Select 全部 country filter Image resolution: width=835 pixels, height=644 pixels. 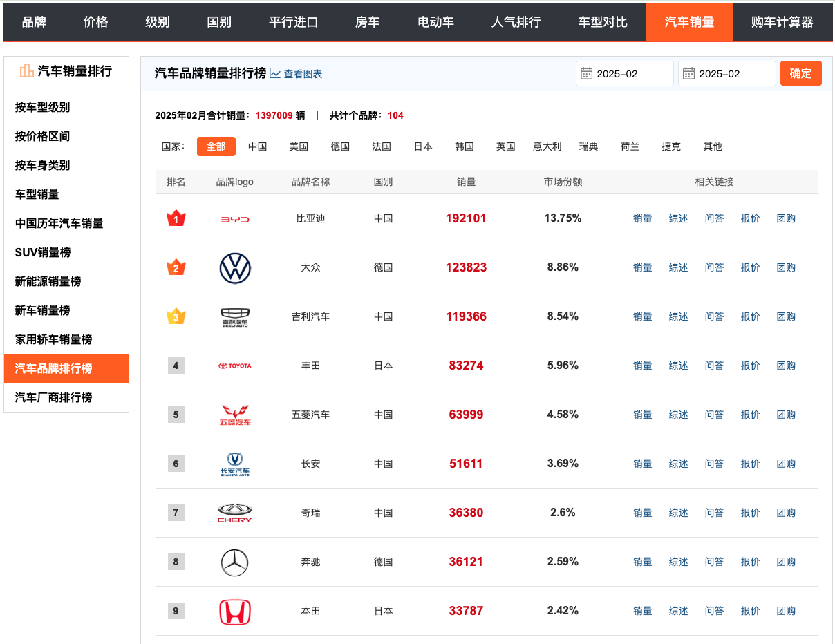pos(216,146)
